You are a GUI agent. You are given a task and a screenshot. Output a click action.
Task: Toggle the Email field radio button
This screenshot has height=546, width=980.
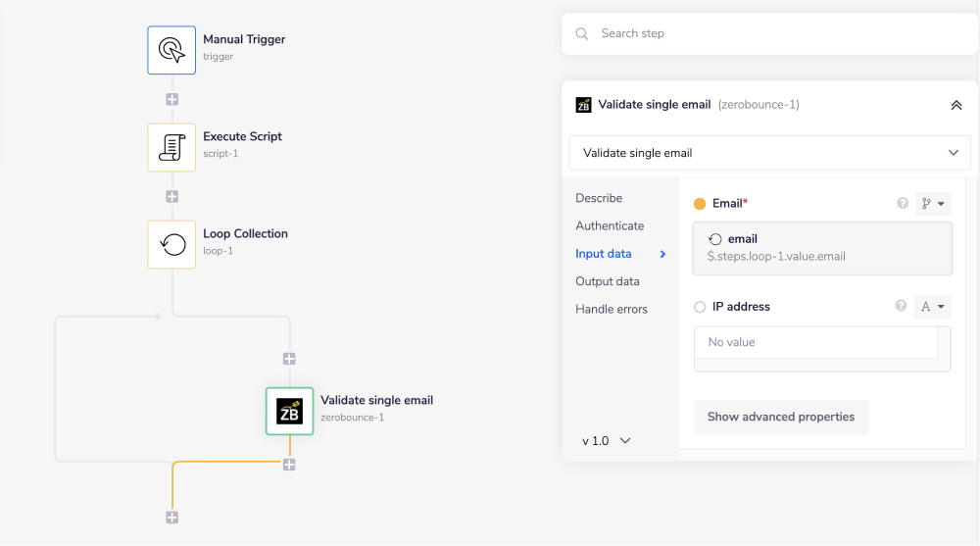[700, 204]
